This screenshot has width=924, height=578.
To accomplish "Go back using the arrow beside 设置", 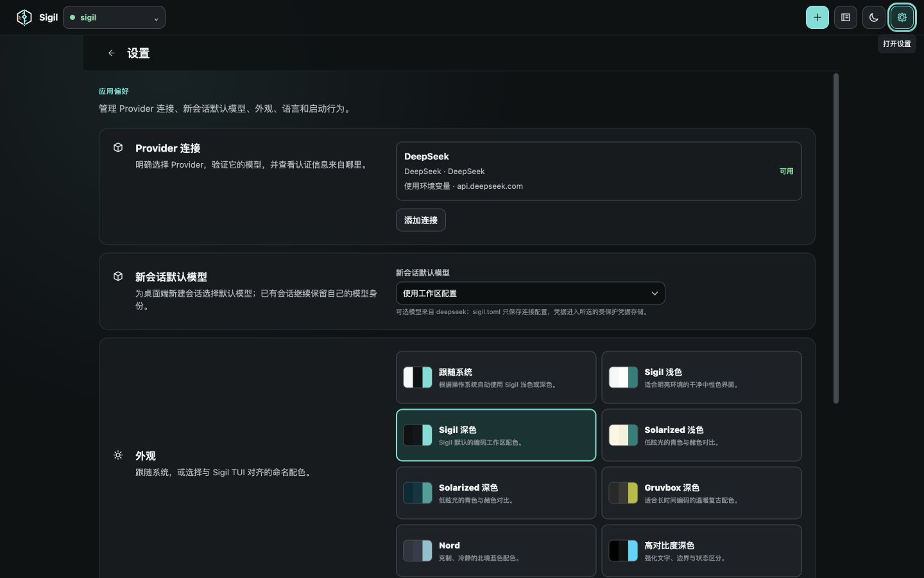I will [x=112, y=53].
